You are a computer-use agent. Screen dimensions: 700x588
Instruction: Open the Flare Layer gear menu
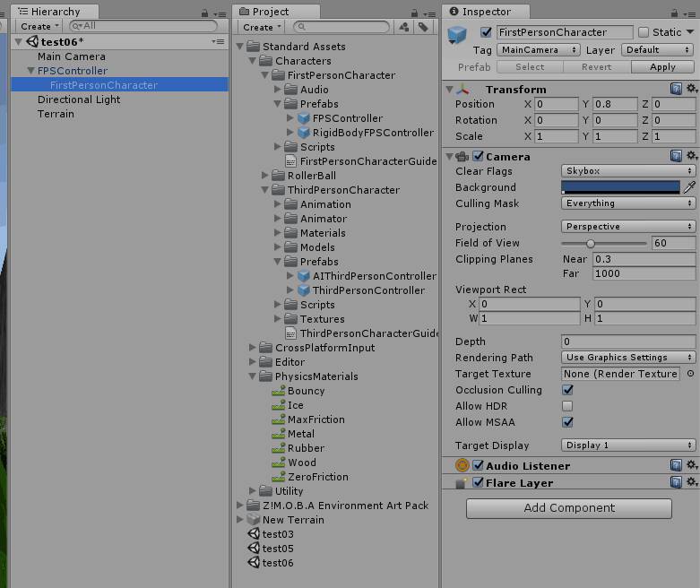pyautogui.click(x=692, y=482)
